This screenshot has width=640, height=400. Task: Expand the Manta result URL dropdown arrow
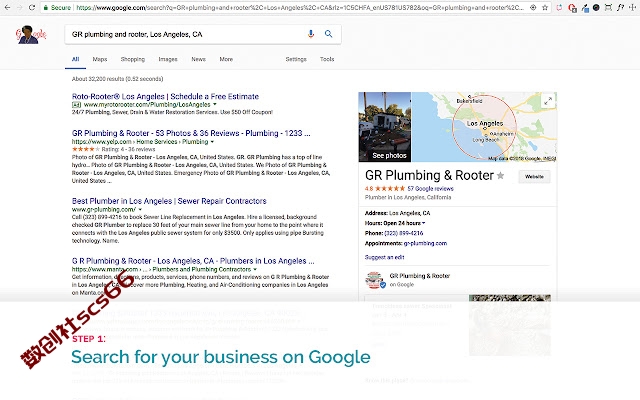[x=255, y=269]
